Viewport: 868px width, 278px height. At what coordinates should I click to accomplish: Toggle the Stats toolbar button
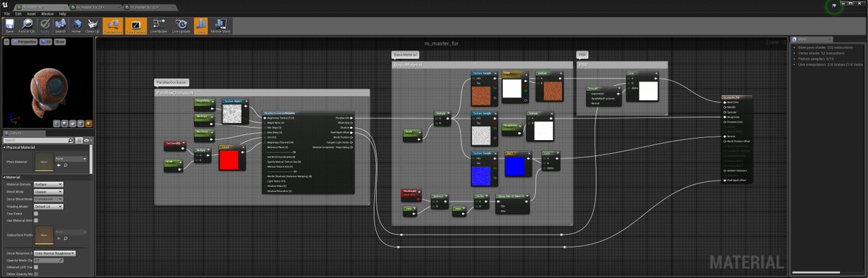tap(200, 25)
